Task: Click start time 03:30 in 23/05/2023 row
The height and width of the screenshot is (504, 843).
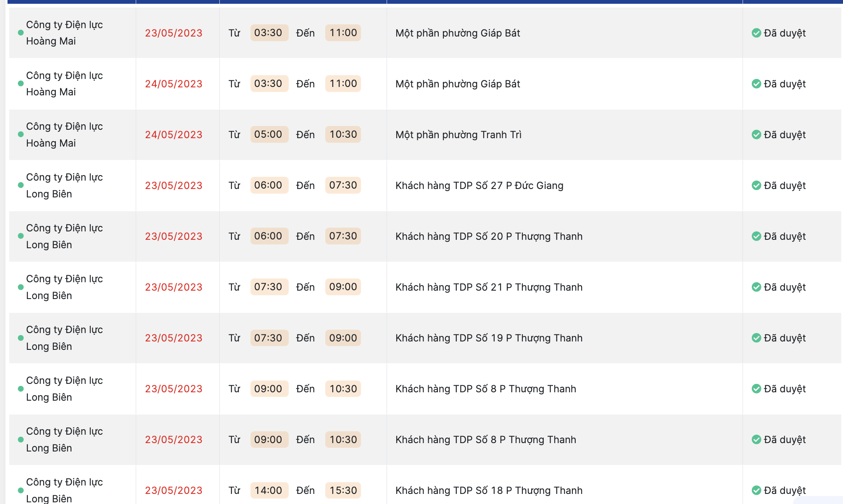Action: coord(269,33)
